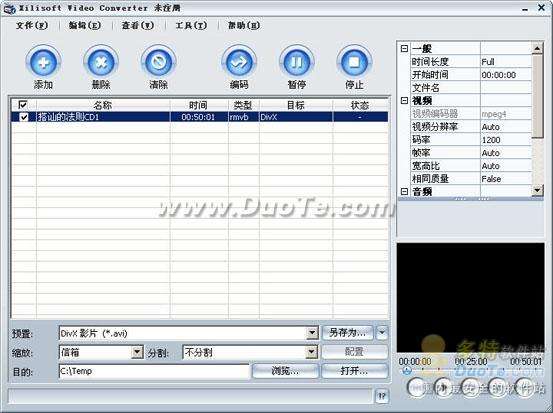The image size is (553, 413).
Task: Collapse the 视频 property group
Action: coord(405,101)
